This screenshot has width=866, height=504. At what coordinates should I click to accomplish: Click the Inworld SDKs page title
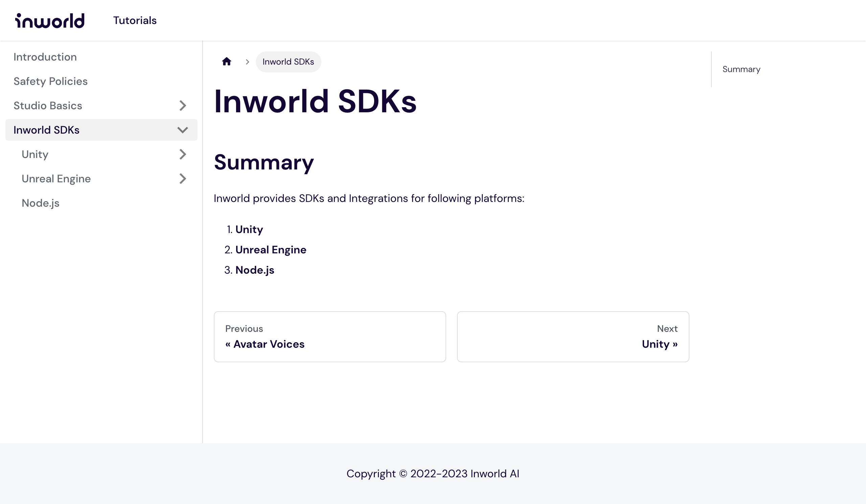pos(315,101)
